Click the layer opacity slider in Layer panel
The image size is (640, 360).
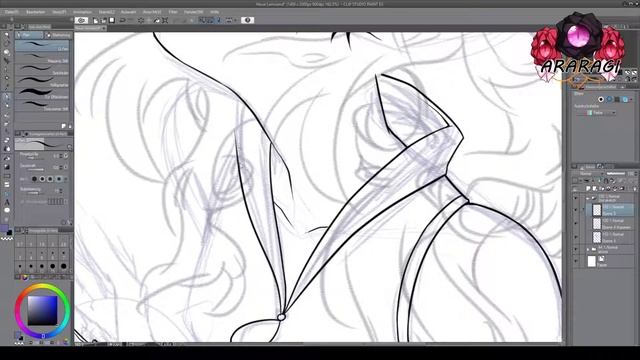pyautogui.click(x=615, y=174)
